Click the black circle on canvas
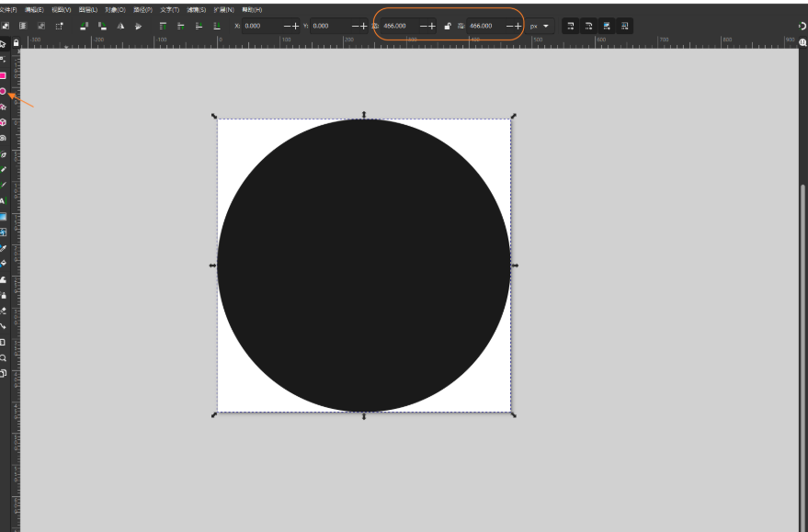This screenshot has width=808, height=532. point(364,266)
